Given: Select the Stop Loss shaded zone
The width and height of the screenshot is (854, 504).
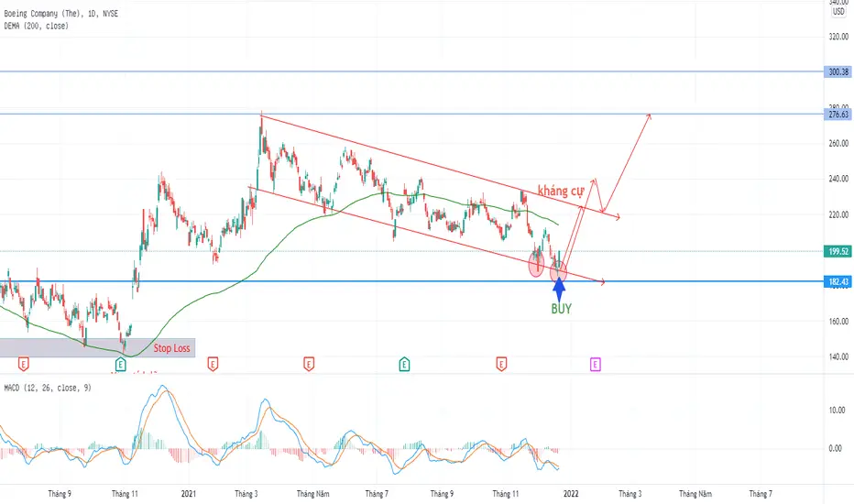Looking at the screenshot, I should pyautogui.click(x=97, y=347).
